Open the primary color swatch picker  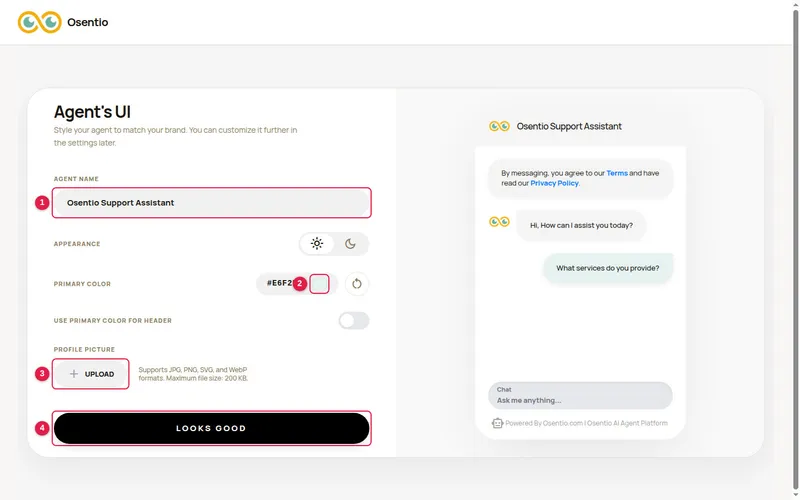click(319, 284)
